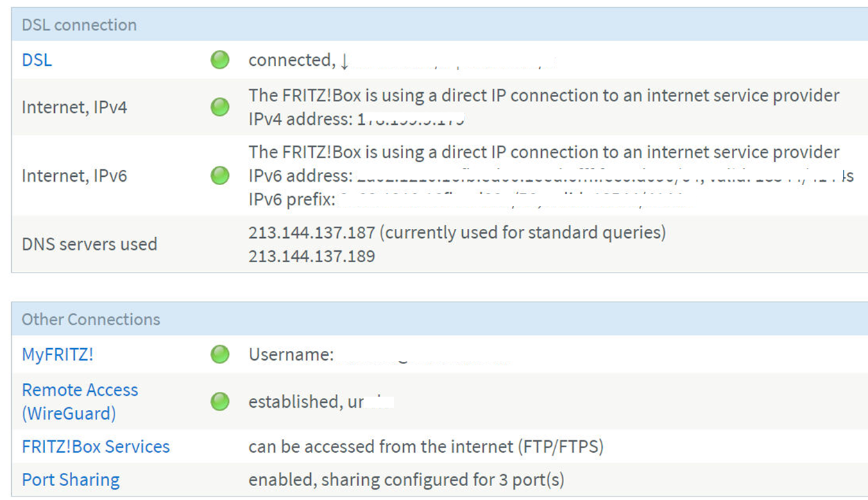Open the MyFRITZ! link
The height and width of the screenshot is (500, 868).
(58, 354)
